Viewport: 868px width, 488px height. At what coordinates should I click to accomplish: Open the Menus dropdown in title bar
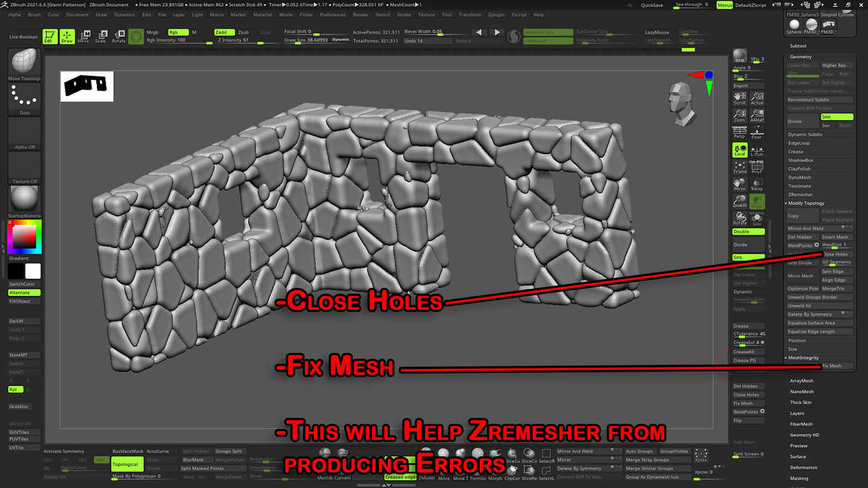tap(724, 5)
